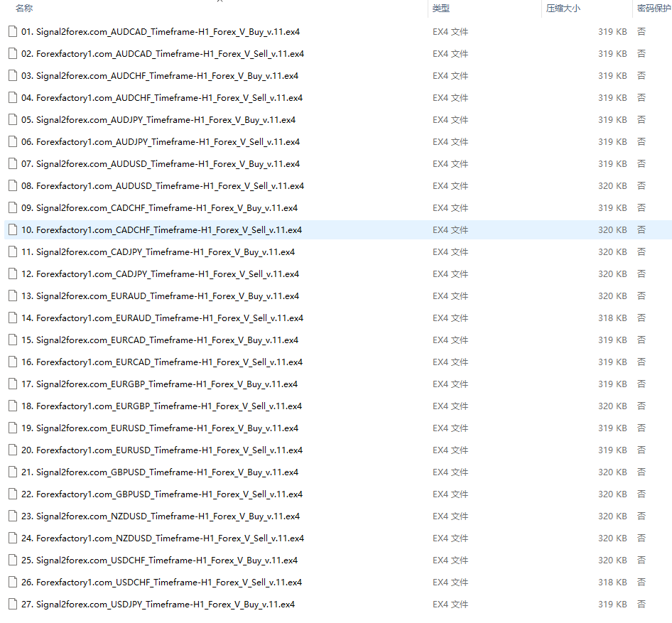The image size is (672, 623).
Task: Click file icon beside 22 GBPUSD Sell
Action: point(13,494)
